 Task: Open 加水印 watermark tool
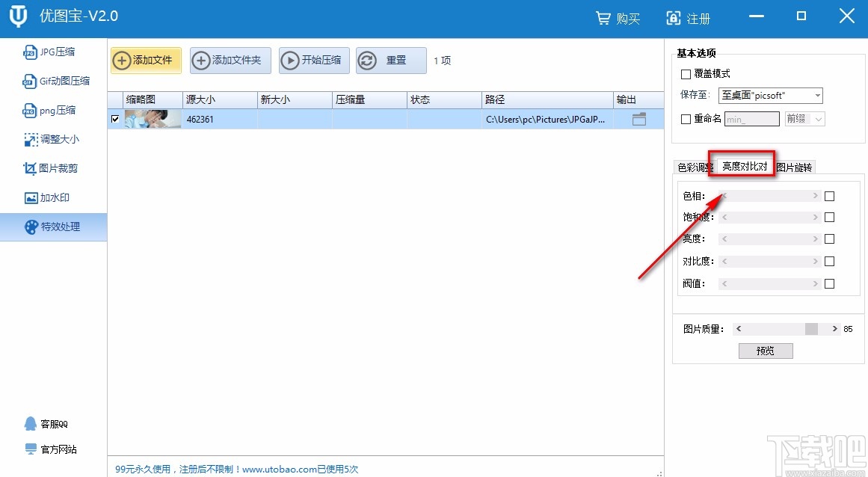(x=47, y=197)
